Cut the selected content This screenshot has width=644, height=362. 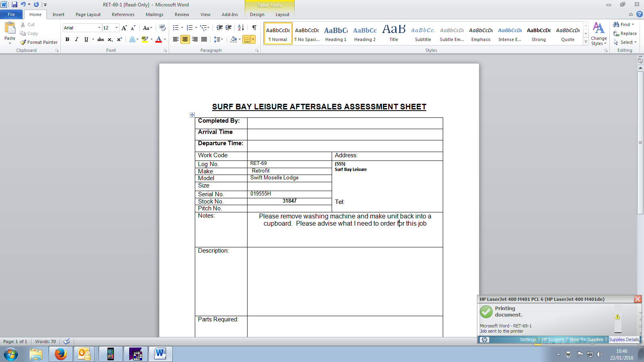pos(27,25)
